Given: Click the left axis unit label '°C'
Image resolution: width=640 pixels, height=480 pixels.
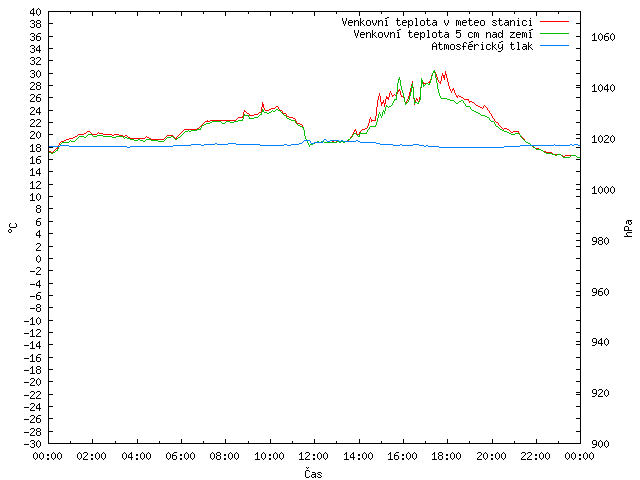Looking at the screenshot, I should [13, 228].
